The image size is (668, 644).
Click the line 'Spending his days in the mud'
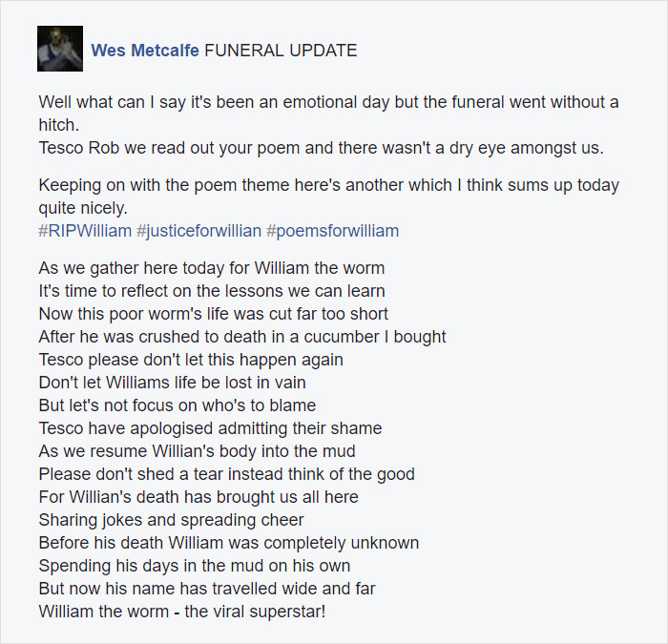coord(195,566)
